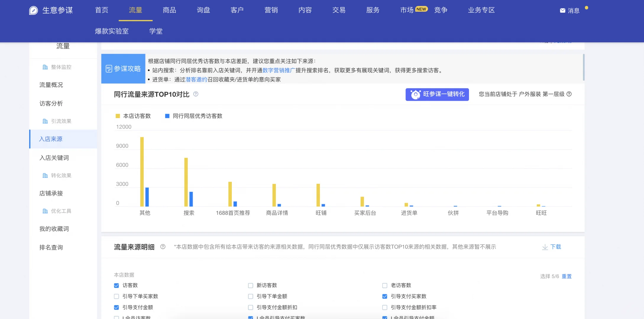Open the 询盘 tab
The image size is (644, 319).
(x=203, y=10)
